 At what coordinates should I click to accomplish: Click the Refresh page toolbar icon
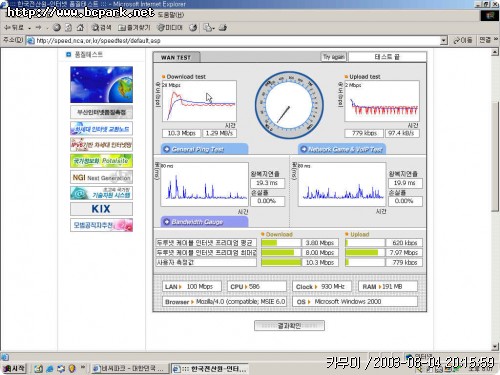tap(68, 28)
